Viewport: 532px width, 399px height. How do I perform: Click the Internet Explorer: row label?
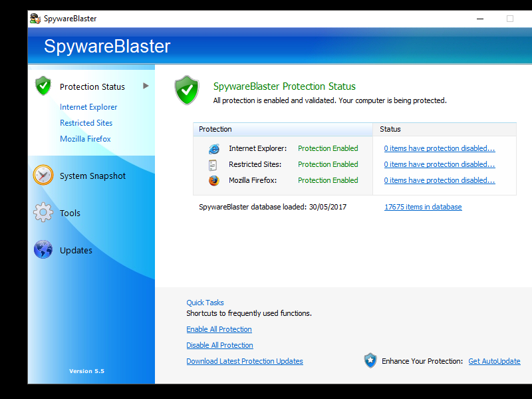pos(257,148)
